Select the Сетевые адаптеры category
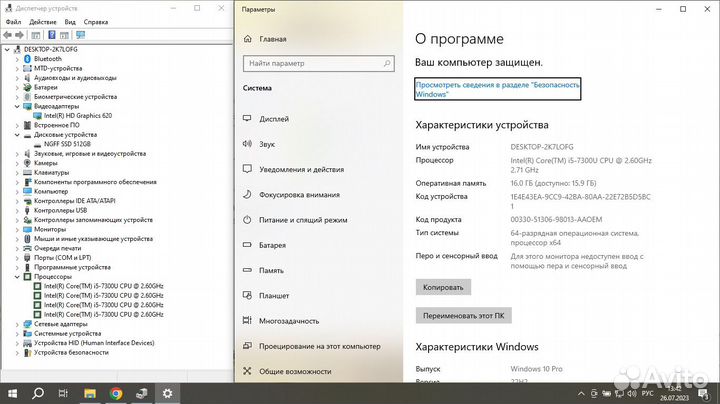This screenshot has width=720, height=404. tap(60, 324)
